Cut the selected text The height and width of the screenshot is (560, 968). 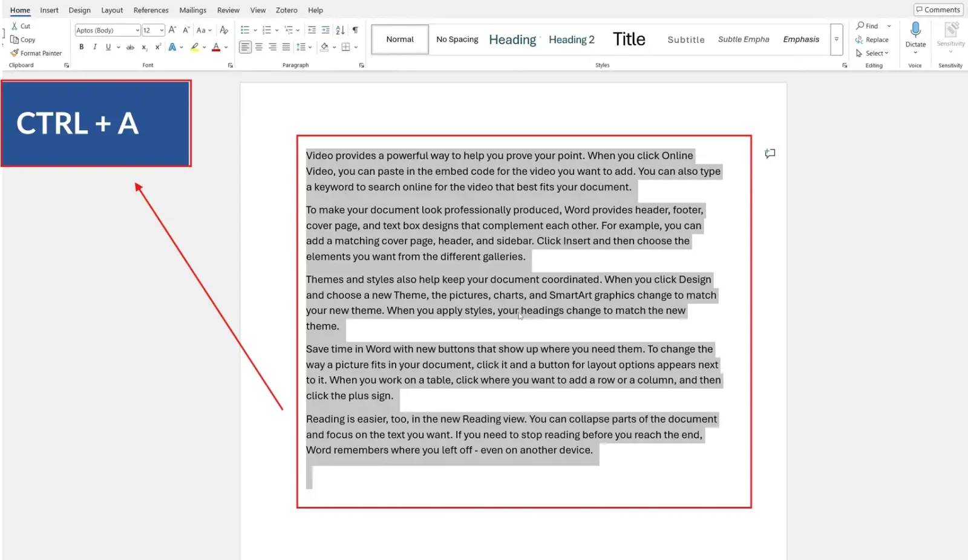tap(21, 26)
